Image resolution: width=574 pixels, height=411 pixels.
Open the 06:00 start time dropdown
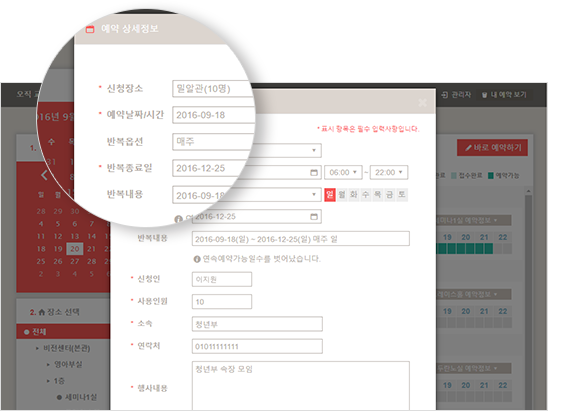coord(343,172)
